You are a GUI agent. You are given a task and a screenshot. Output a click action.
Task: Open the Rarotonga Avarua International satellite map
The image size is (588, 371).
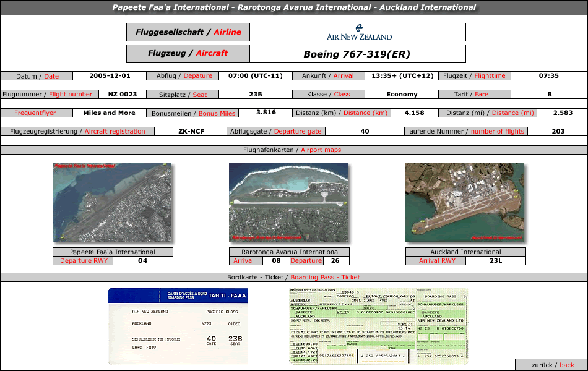[x=288, y=202]
